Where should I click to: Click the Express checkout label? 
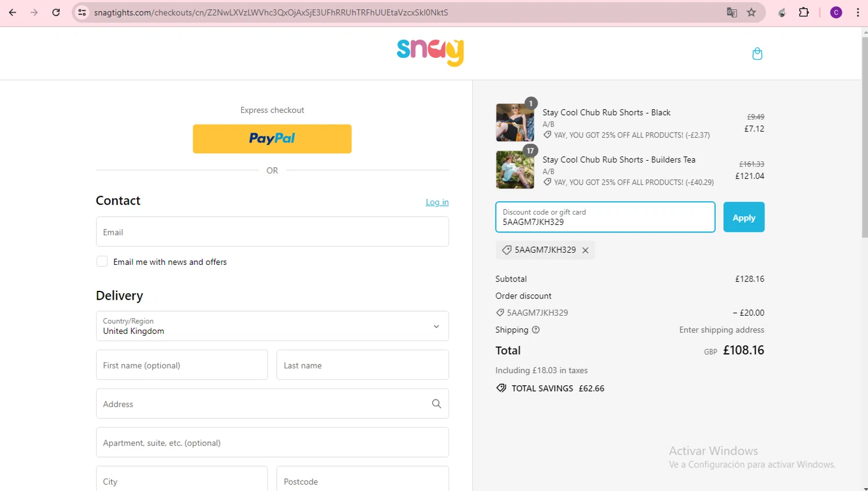pos(272,110)
